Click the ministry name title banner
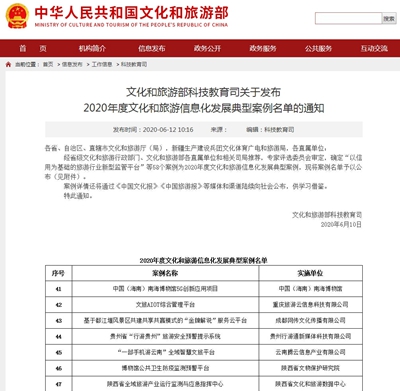The width and height of the screenshot is (400, 391). pyautogui.click(x=131, y=16)
